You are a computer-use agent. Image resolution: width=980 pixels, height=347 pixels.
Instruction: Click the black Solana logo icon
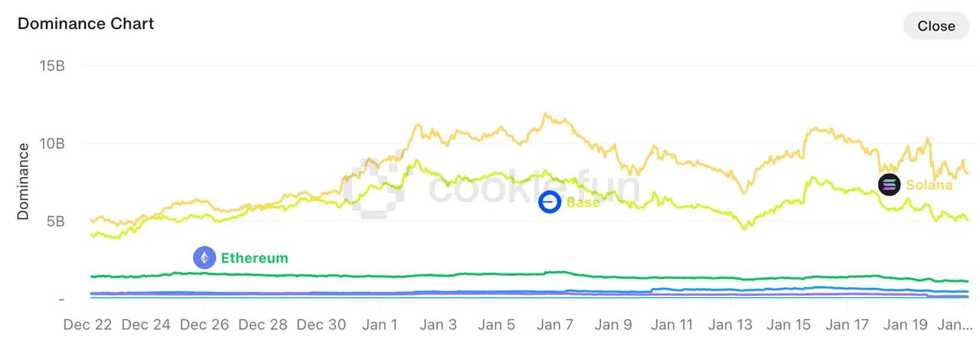[889, 185]
